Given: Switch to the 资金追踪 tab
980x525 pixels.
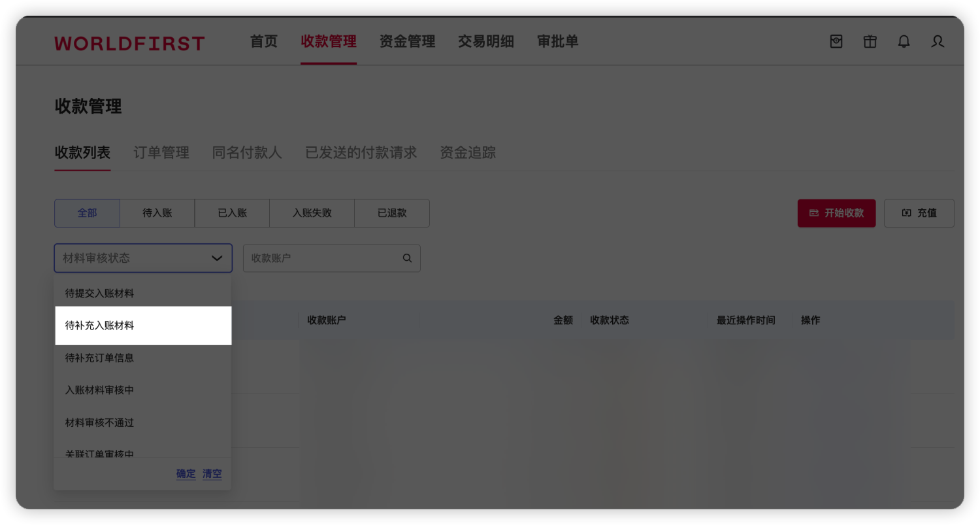Looking at the screenshot, I should click(468, 153).
